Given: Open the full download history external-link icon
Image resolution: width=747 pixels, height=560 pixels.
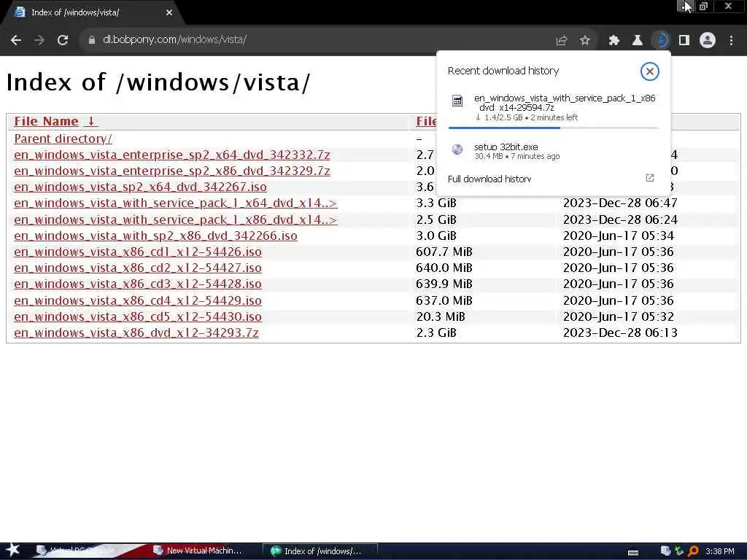Looking at the screenshot, I should click(650, 178).
